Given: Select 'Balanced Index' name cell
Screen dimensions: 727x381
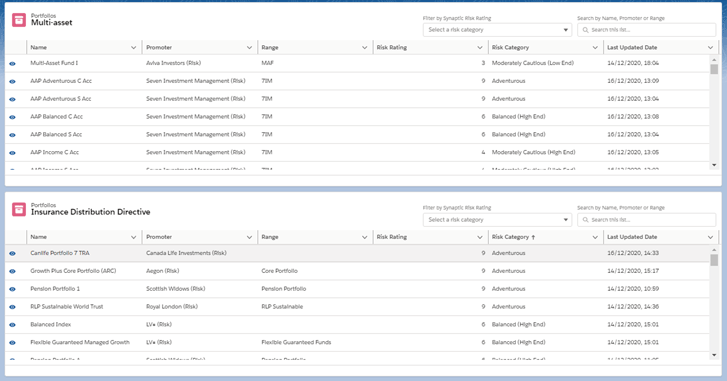Looking at the screenshot, I should (51, 324).
